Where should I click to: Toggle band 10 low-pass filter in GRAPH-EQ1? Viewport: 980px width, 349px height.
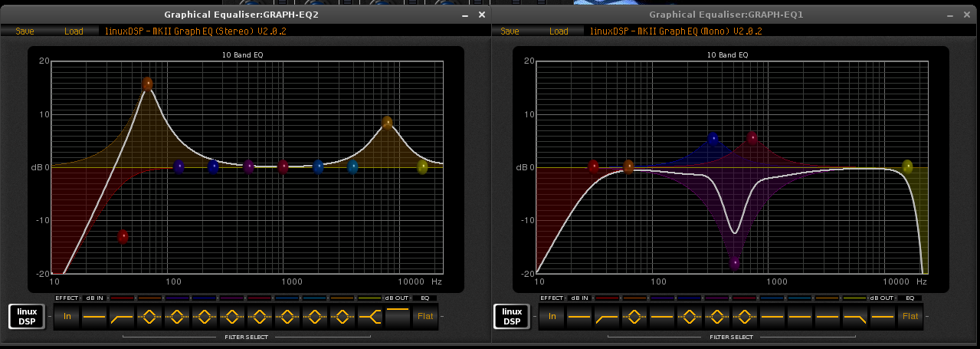(856, 316)
